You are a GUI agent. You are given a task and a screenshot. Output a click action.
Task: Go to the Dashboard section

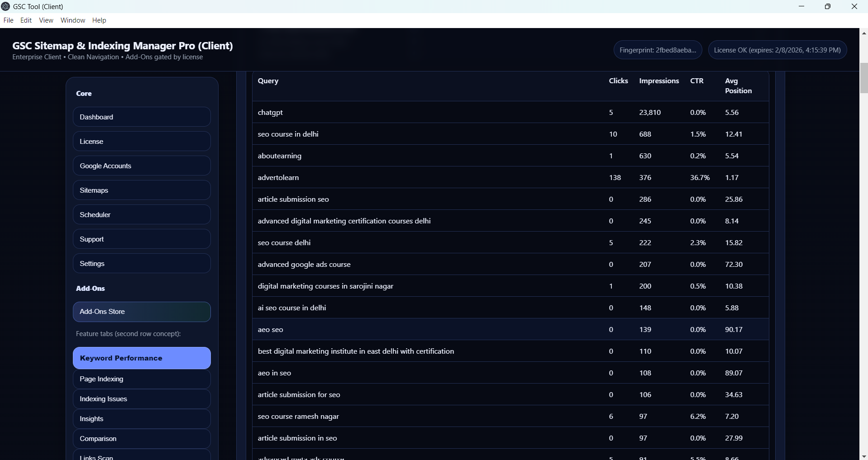[x=142, y=117]
